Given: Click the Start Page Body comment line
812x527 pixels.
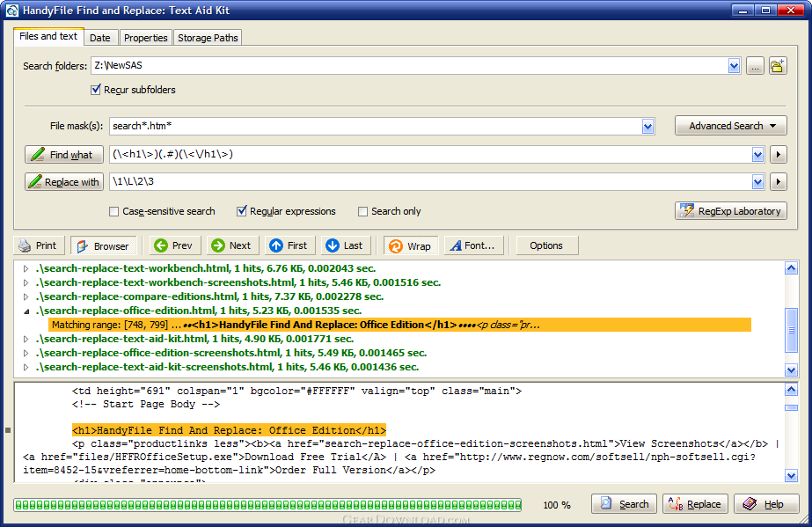Looking at the screenshot, I should click(146, 405).
